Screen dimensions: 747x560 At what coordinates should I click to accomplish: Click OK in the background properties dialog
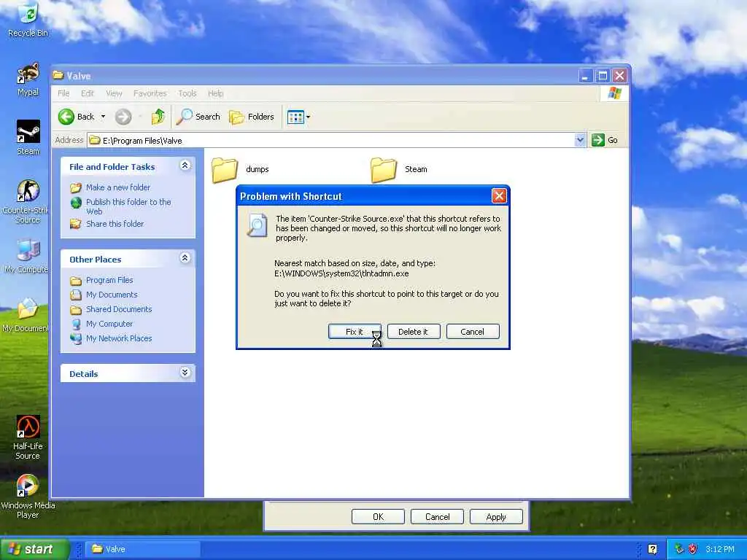pos(378,517)
